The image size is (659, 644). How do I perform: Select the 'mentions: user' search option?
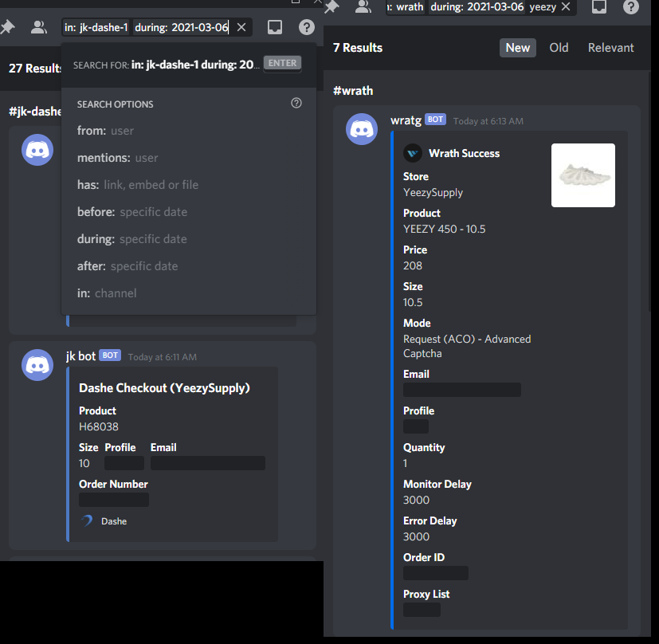pyautogui.click(x=189, y=158)
